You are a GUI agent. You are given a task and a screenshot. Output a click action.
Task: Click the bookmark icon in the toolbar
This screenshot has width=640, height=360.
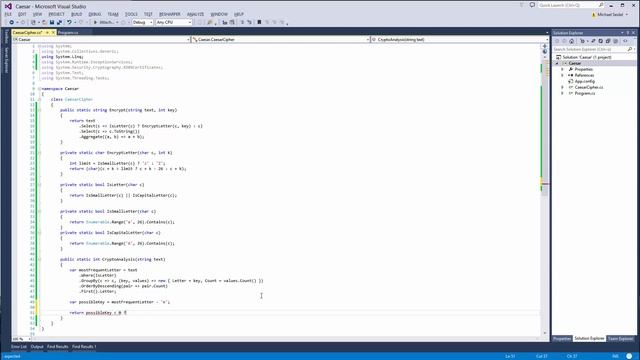pyautogui.click(x=259, y=22)
